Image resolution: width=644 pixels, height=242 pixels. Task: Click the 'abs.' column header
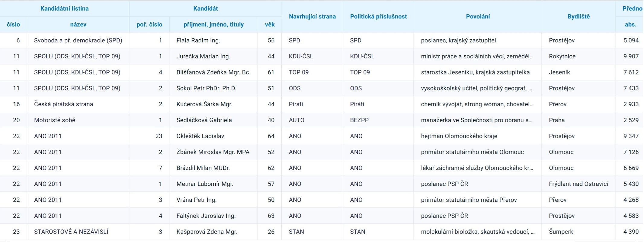[630, 25]
